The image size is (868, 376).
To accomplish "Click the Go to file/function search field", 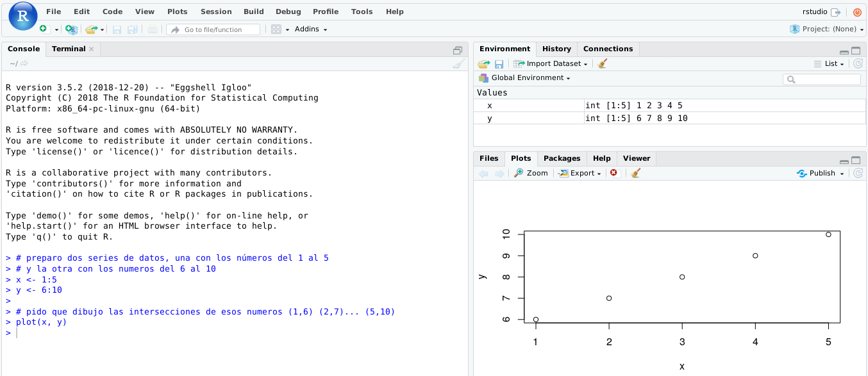I will 215,29.
